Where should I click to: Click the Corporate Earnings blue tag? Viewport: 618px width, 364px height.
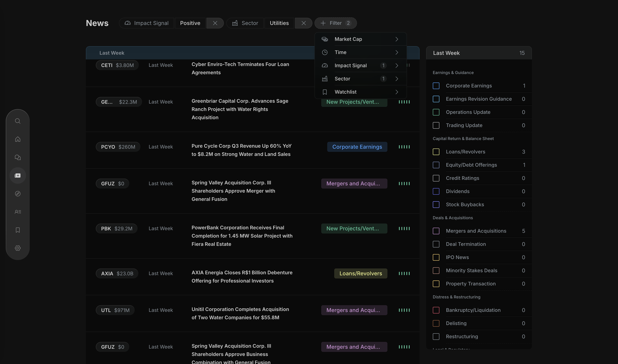[357, 147]
